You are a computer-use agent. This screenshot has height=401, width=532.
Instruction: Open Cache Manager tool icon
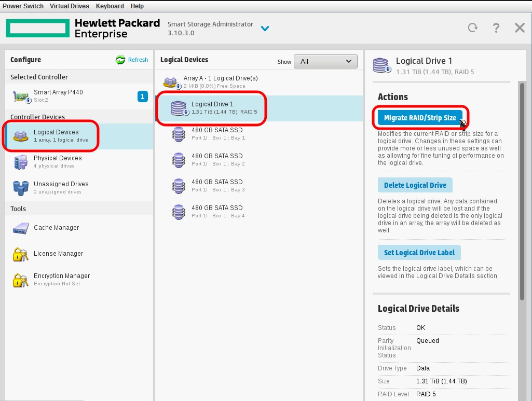click(20, 228)
